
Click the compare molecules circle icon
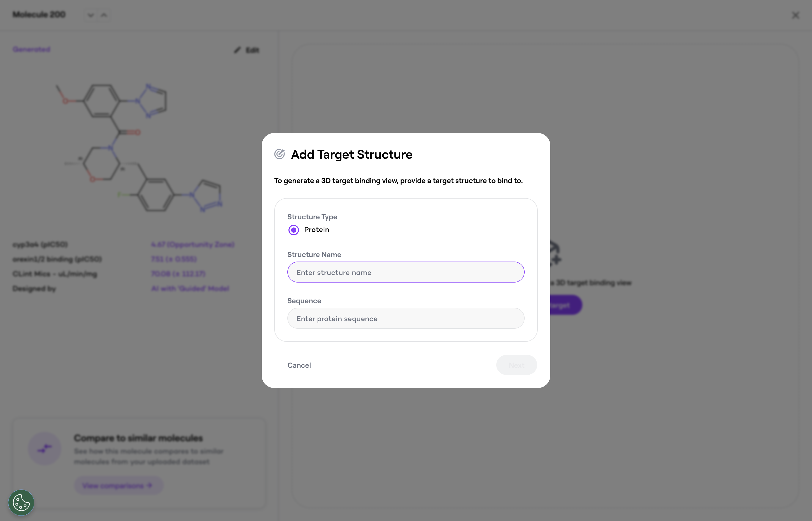pyautogui.click(x=45, y=449)
